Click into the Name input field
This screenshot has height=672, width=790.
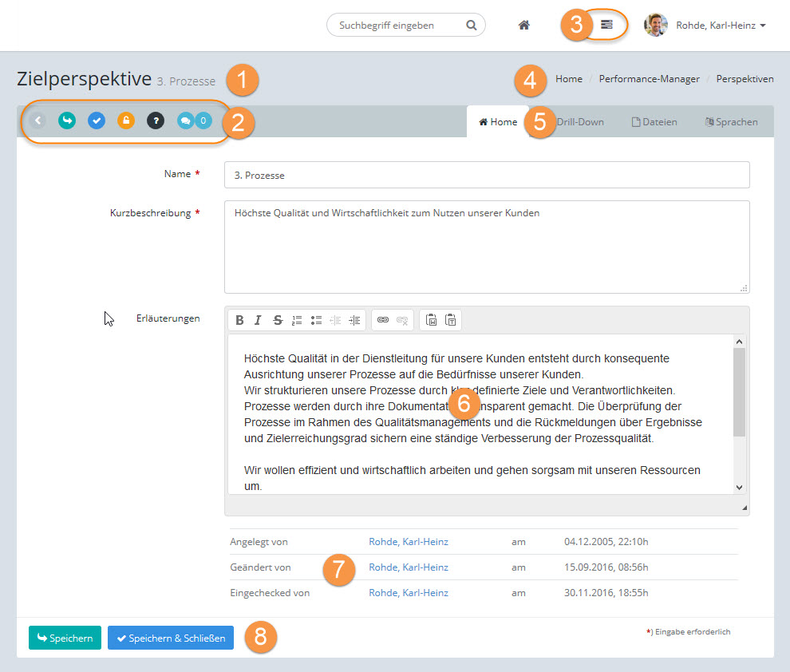click(487, 175)
